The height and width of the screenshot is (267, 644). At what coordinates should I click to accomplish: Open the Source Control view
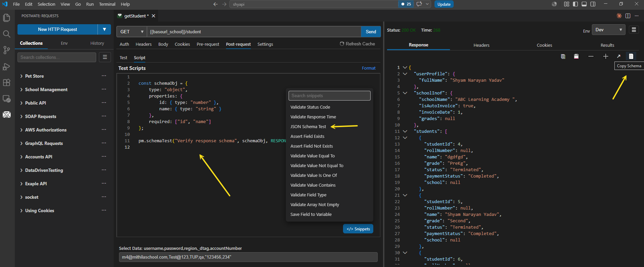(x=6, y=50)
